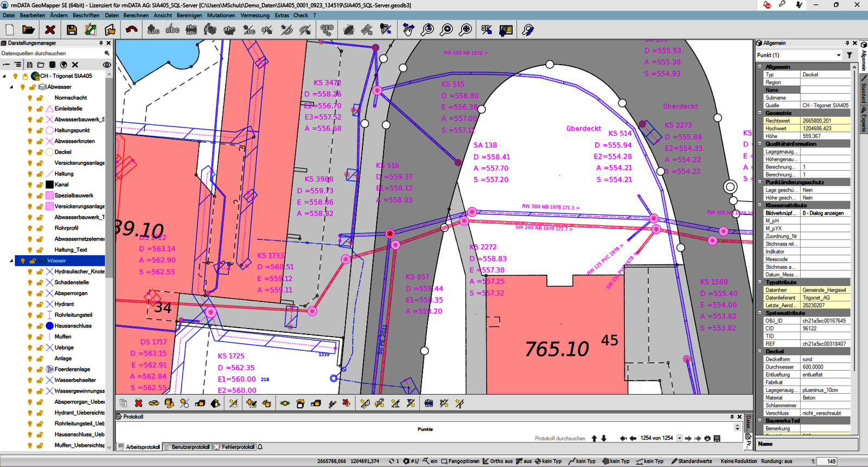Open the Punkt (1) dropdown
Screen dimensions: 868x467
click(838, 55)
